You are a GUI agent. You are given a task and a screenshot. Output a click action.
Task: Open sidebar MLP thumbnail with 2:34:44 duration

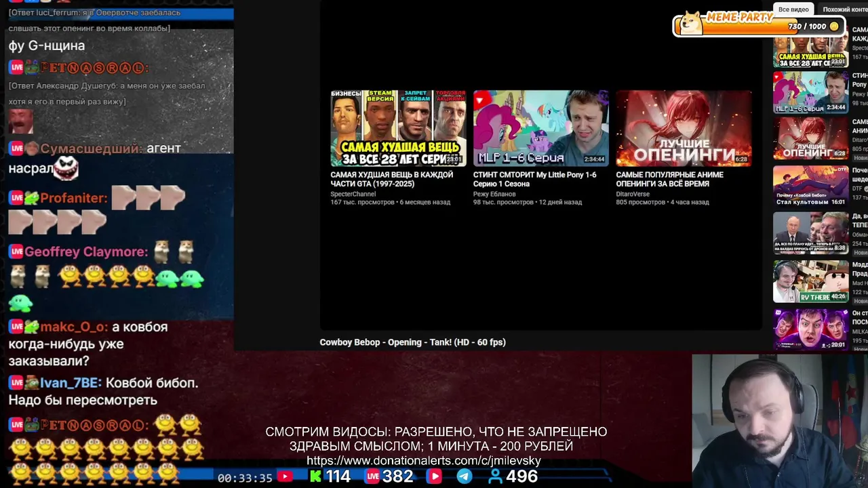coord(810,92)
